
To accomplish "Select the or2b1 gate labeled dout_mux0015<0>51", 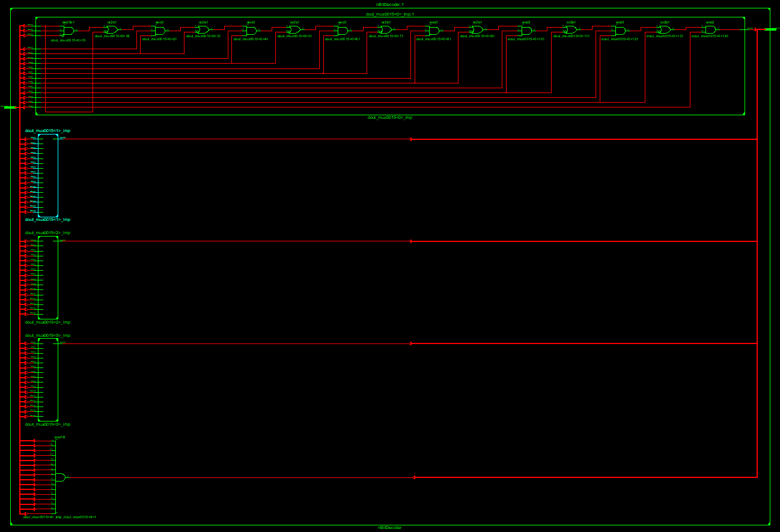I will pos(295,29).
